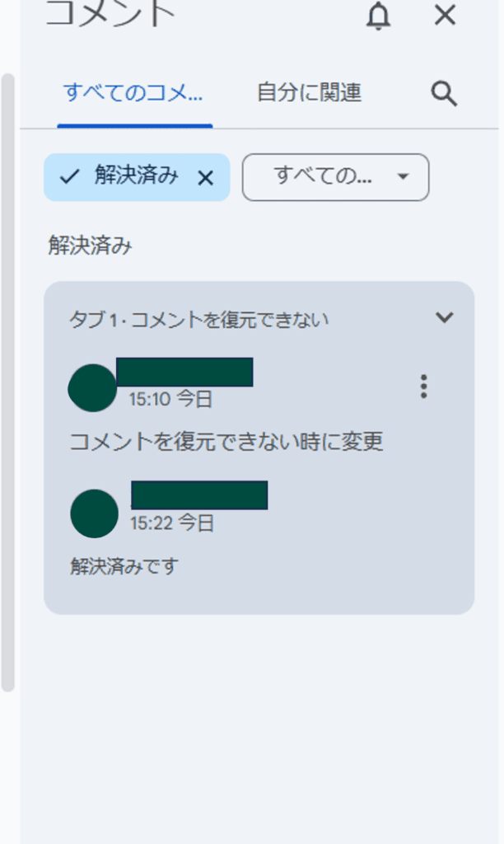Click the コメント panel heading
This screenshot has width=504, height=844.
[x=110, y=15]
